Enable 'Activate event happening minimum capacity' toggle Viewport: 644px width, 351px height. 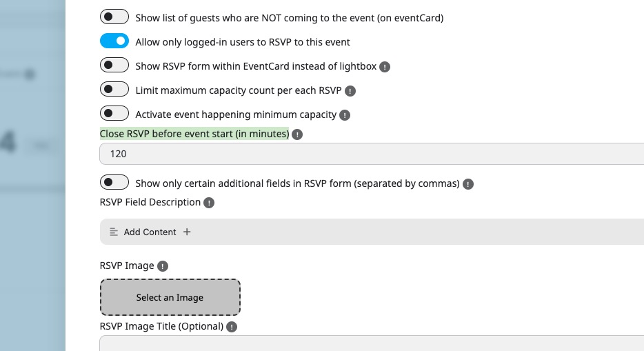click(x=114, y=114)
